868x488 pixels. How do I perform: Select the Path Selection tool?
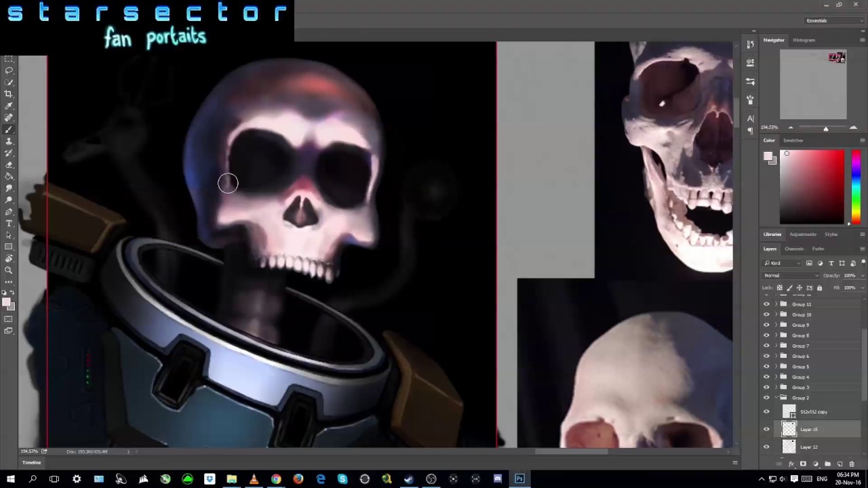click(x=9, y=235)
